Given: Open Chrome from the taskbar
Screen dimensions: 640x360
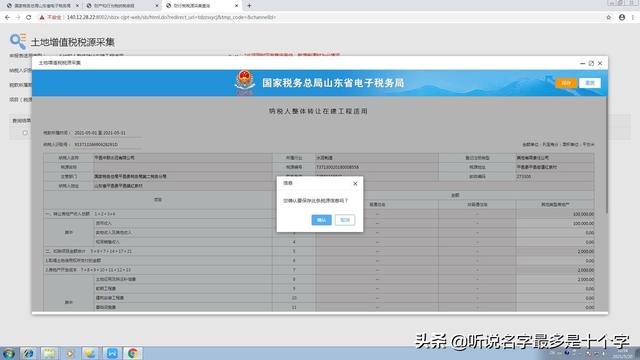Looking at the screenshot, I should pos(132,353).
